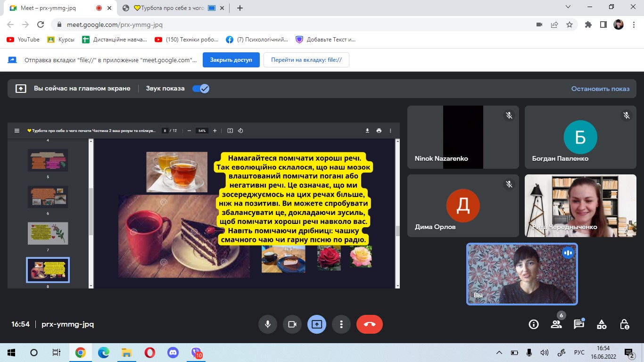Open Техніки робо... YouTube bookmark
The width and height of the screenshot is (644, 362).
tap(187, 40)
